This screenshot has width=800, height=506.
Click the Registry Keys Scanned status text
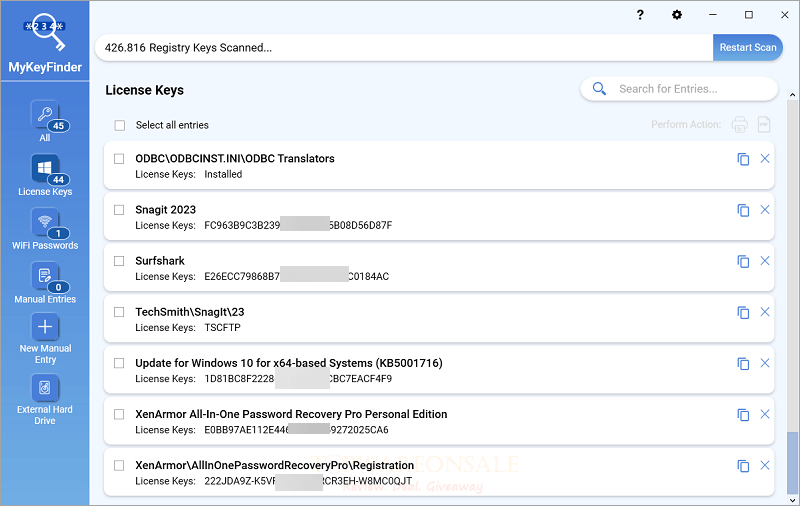click(188, 47)
